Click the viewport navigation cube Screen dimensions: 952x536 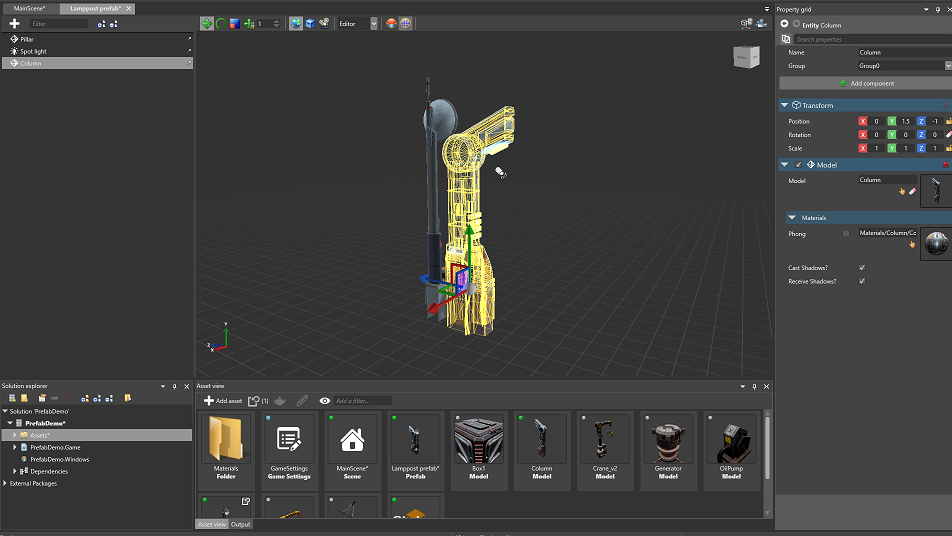[746, 57]
